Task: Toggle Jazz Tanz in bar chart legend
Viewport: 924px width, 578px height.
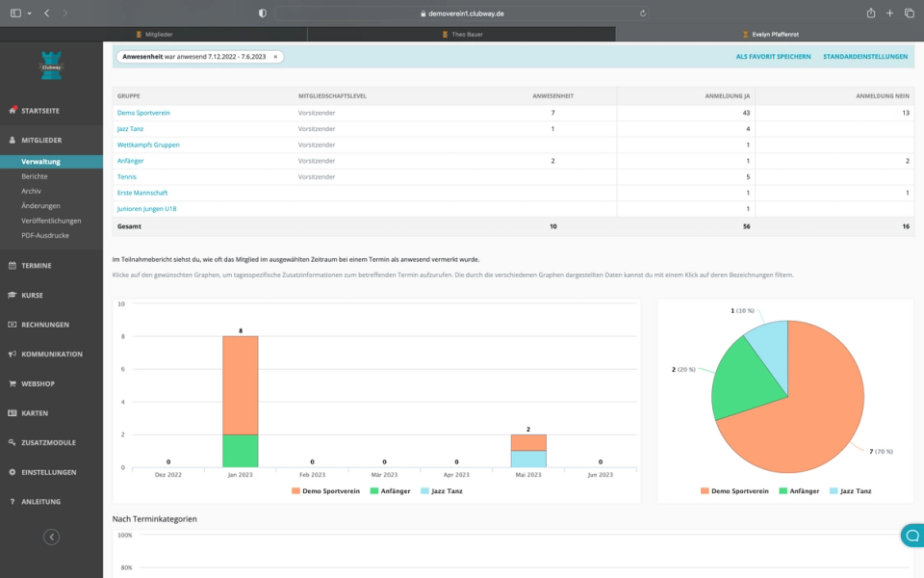Action: click(442, 490)
